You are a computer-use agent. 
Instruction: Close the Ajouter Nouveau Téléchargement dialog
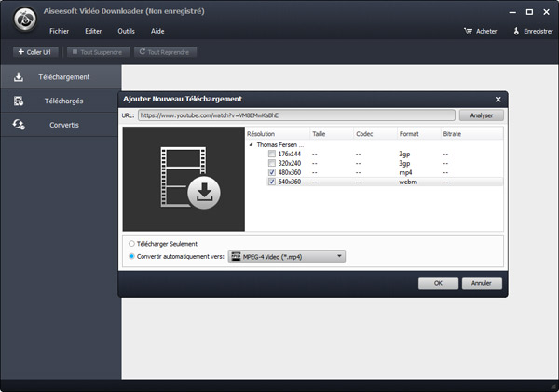tap(498, 100)
